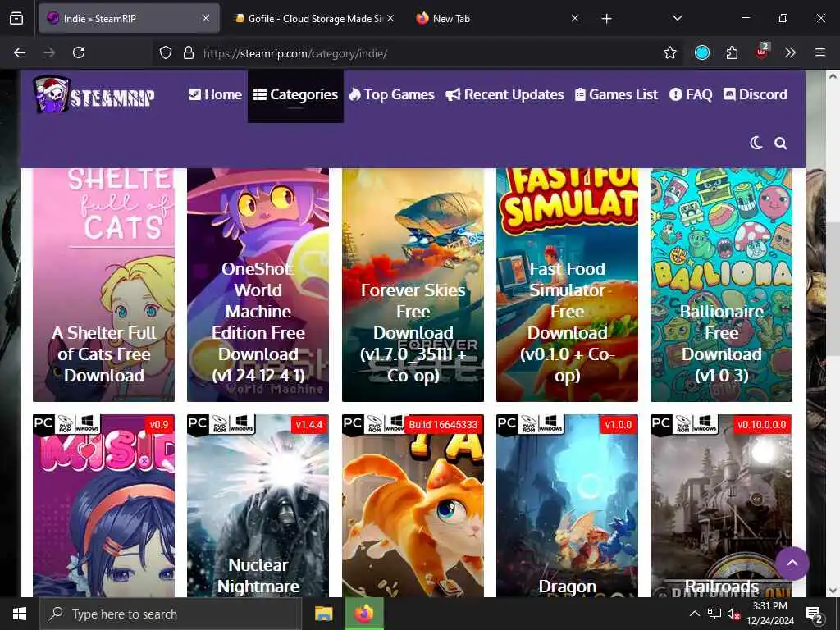Open the FAQ page
Image resolution: width=840 pixels, height=630 pixels.
[x=691, y=95]
